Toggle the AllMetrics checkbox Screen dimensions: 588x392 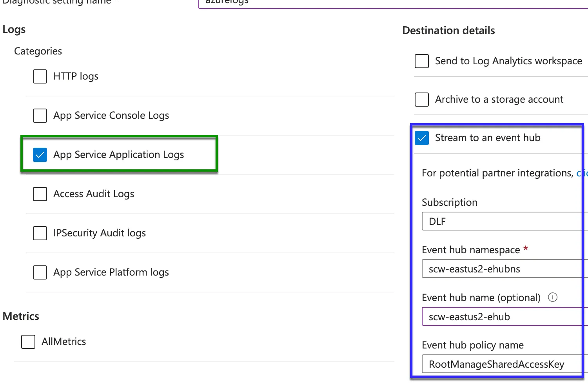pyautogui.click(x=28, y=342)
